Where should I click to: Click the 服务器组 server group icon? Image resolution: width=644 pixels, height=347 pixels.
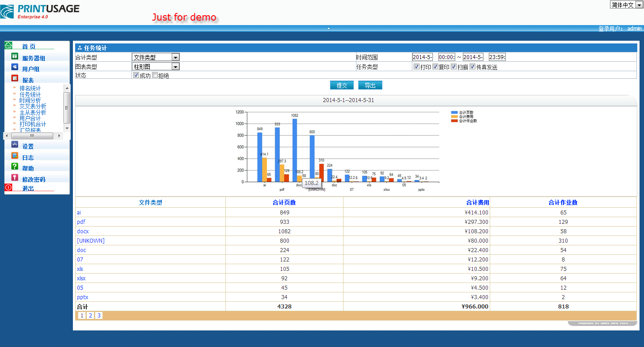pyautogui.click(x=15, y=56)
